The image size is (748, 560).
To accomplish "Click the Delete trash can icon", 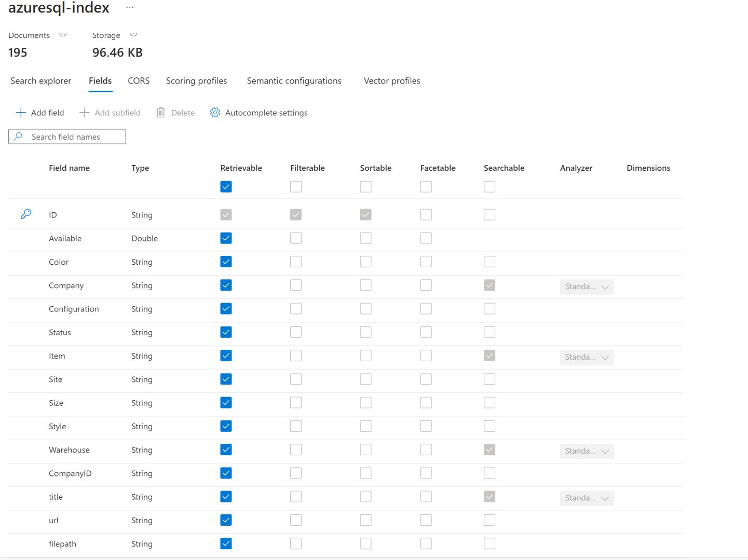I will coord(161,113).
